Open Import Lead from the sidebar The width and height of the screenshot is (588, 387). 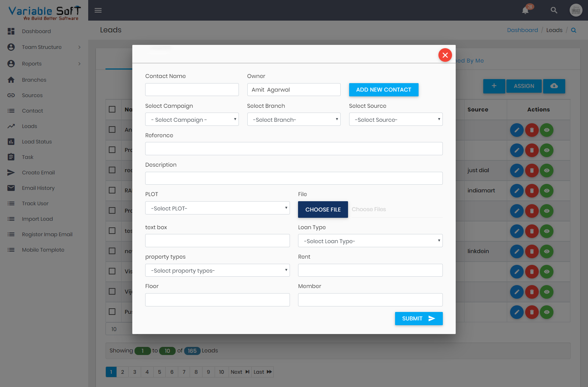click(37, 219)
